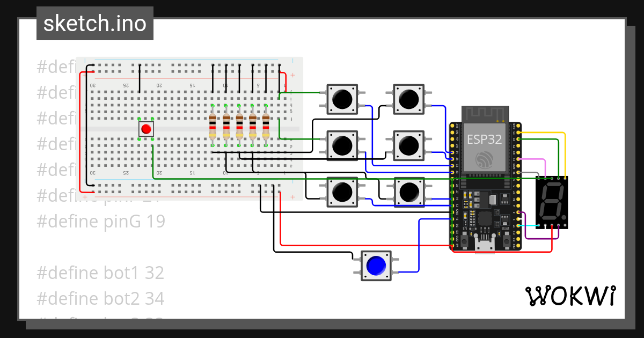
Task: Click the WiFi logo on the ESP32
Action: coord(486,159)
